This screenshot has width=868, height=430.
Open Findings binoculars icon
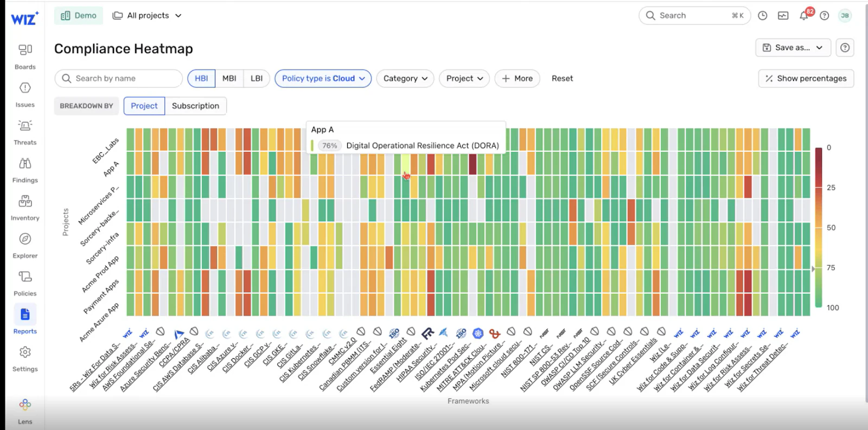click(x=25, y=164)
